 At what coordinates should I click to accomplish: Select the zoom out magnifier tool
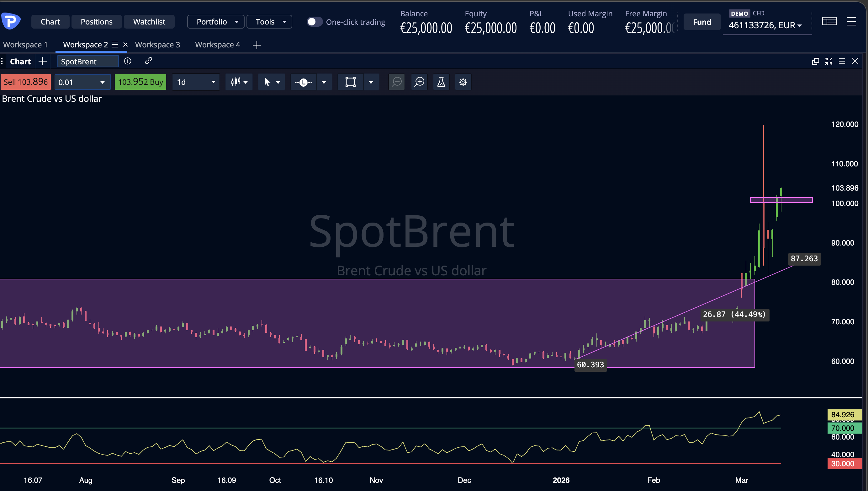[397, 82]
